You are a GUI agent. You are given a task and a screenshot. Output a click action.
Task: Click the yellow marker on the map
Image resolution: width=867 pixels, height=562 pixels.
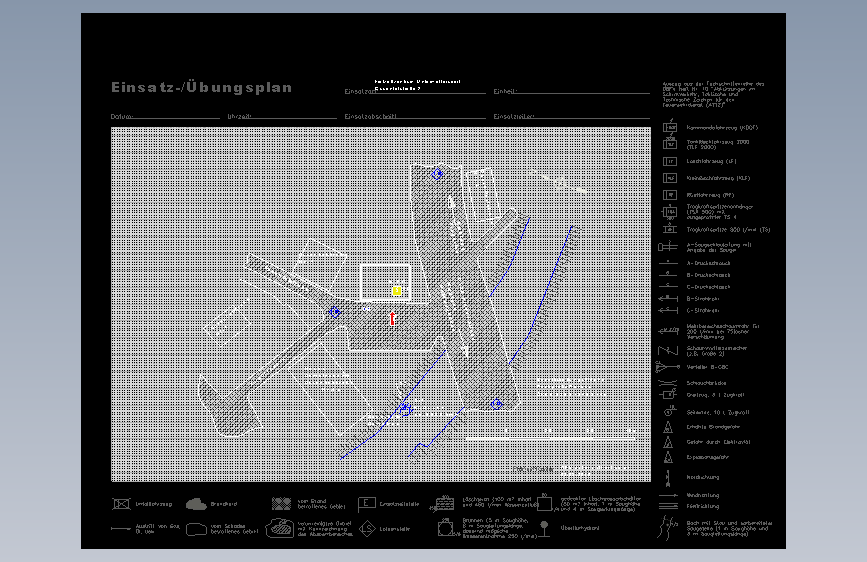coord(397,290)
